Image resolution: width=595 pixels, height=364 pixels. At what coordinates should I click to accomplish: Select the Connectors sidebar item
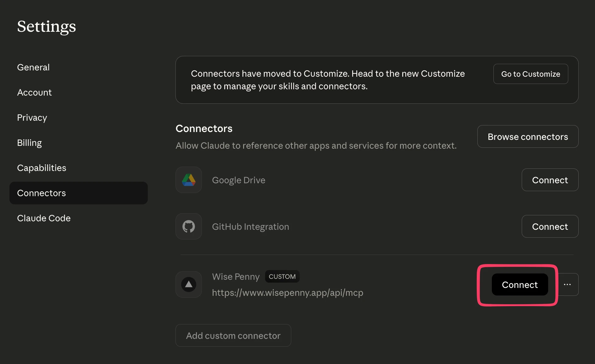pyautogui.click(x=79, y=193)
